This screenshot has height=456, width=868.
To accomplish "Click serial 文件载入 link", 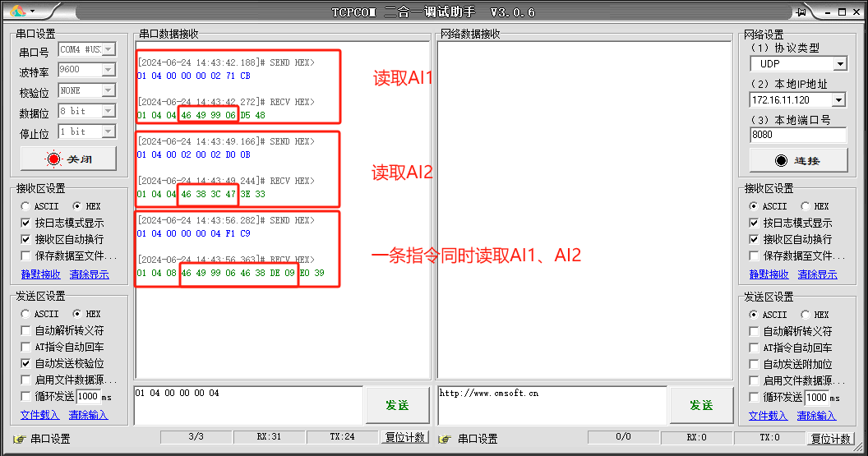I will pyautogui.click(x=39, y=415).
